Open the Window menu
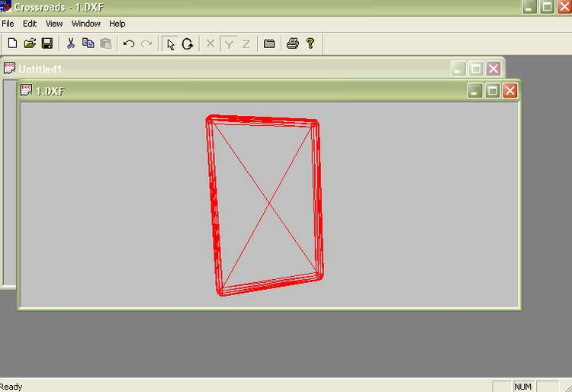Screen dimensions: 572x392 85,24
